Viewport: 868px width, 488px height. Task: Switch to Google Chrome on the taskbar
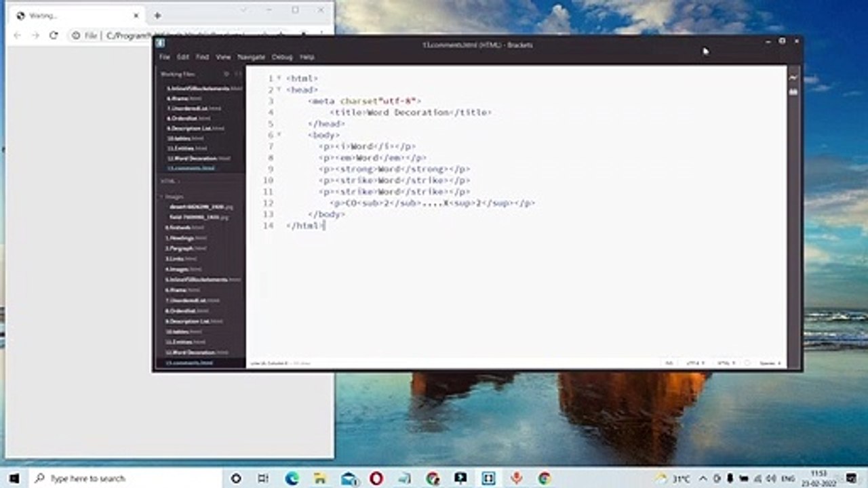point(544,479)
